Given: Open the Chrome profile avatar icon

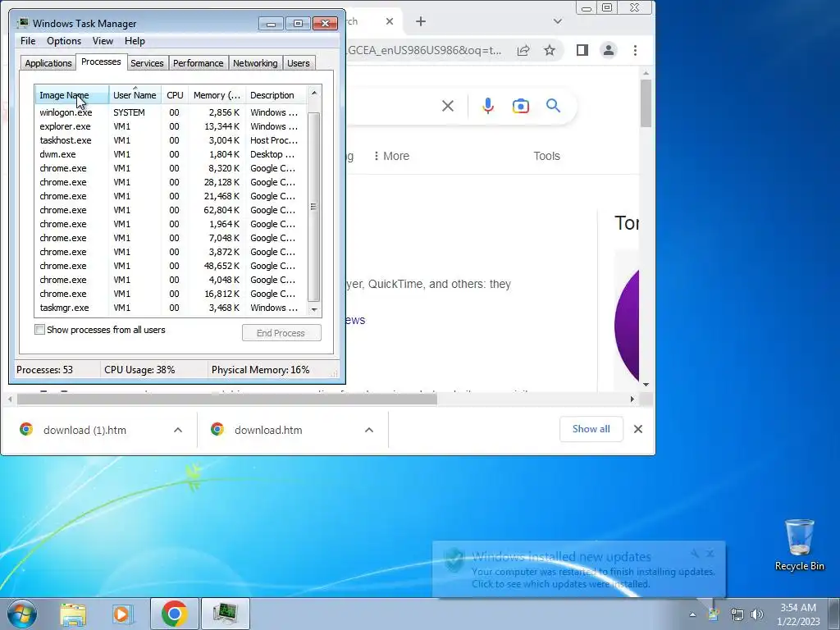Looking at the screenshot, I should pos(608,50).
